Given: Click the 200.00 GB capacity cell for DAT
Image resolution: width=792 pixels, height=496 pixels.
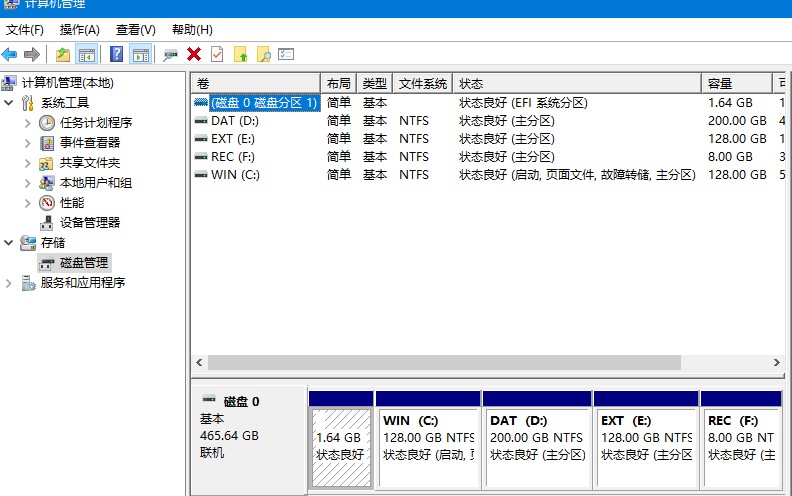Looking at the screenshot, I should tap(737, 121).
